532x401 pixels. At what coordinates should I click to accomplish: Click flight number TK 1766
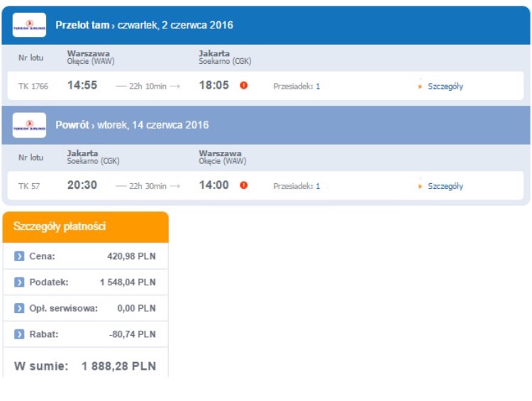click(x=33, y=87)
